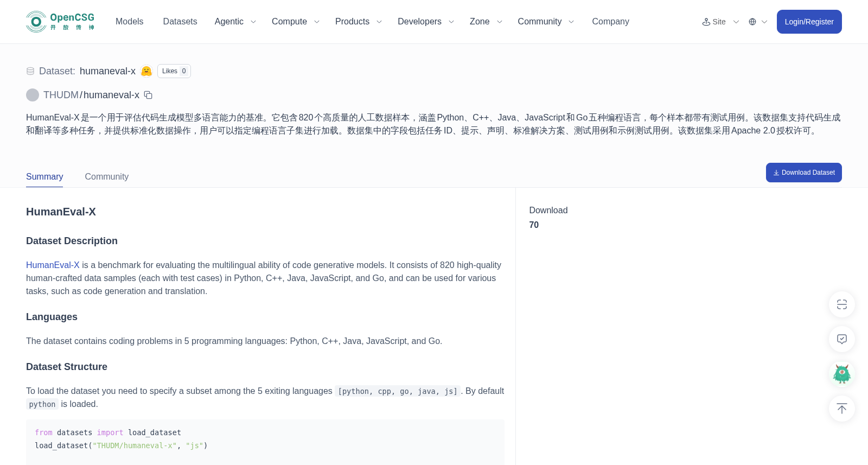Click the language list code snippet
Screen dimensions: 868x465
point(398,391)
